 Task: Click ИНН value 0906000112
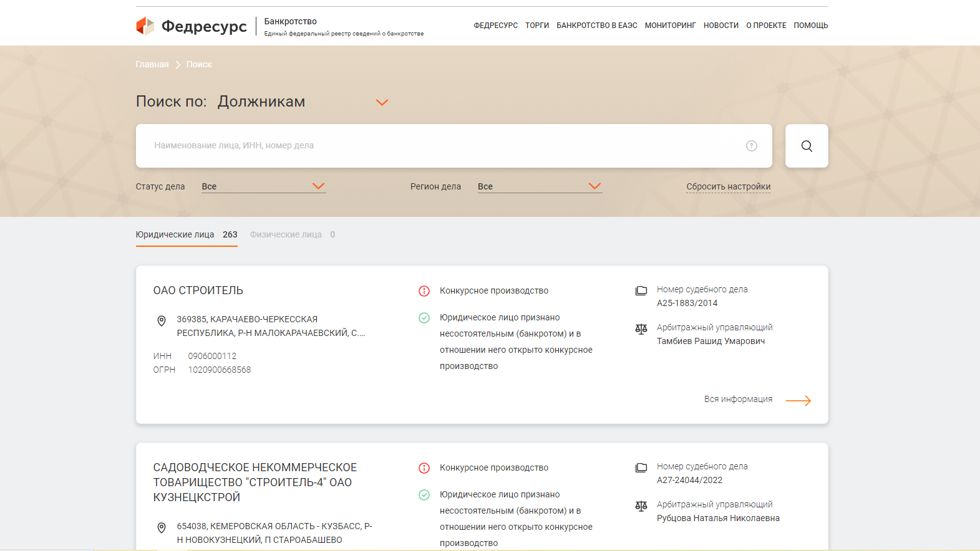[x=213, y=357]
